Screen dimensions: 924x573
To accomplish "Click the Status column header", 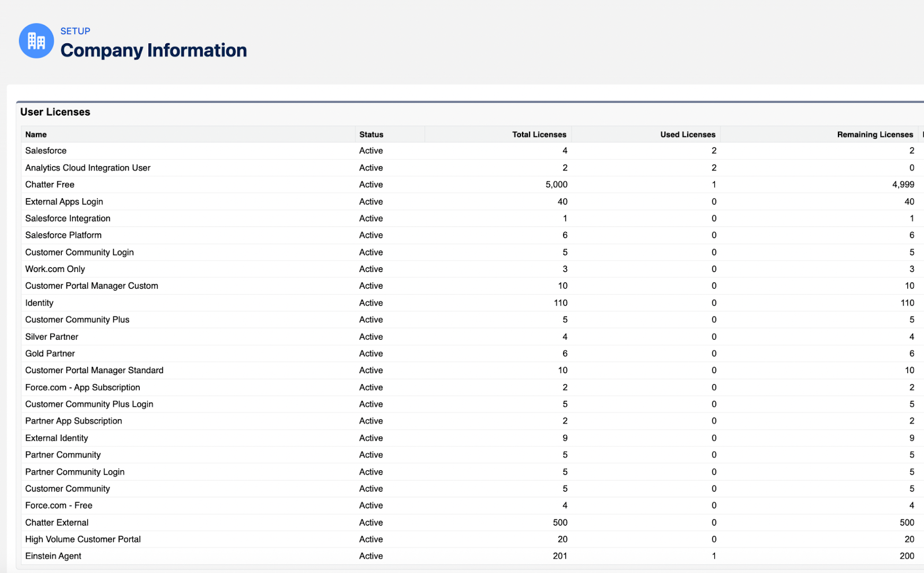I will (x=371, y=135).
